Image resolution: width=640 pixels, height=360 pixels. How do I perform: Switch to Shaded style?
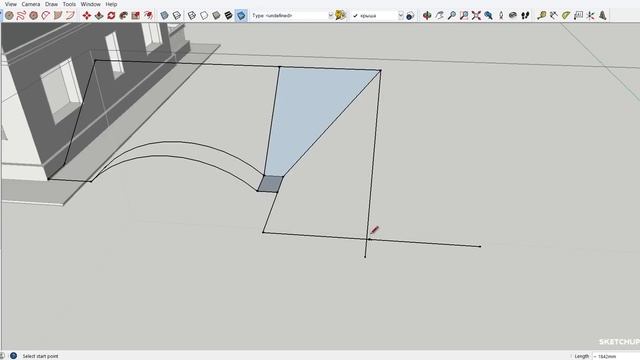(x=216, y=16)
